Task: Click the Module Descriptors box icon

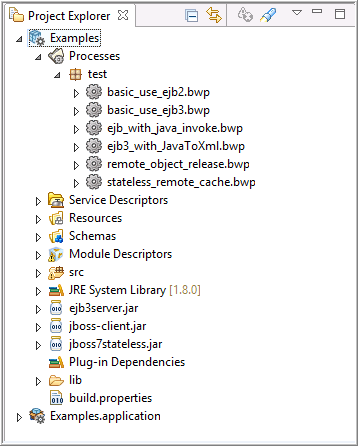Action: click(x=56, y=254)
